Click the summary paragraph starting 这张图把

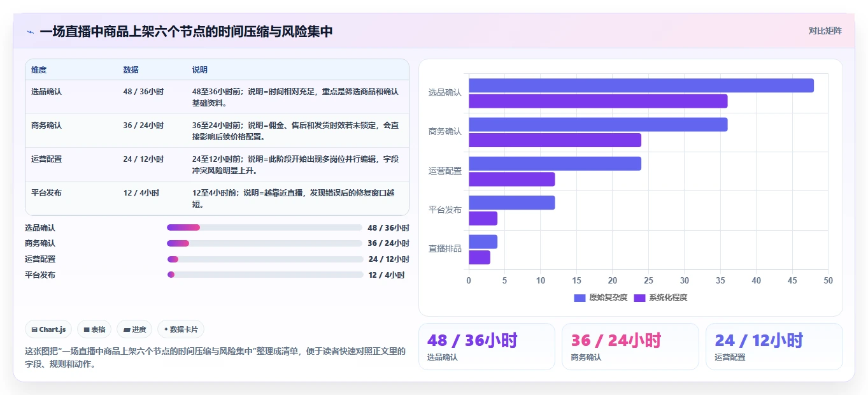pos(215,358)
